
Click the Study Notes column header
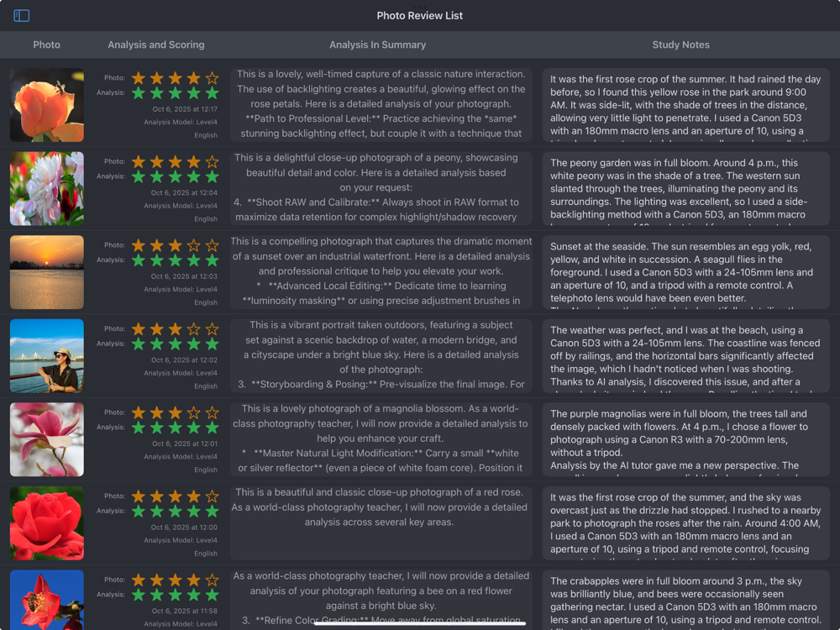pyautogui.click(x=681, y=45)
